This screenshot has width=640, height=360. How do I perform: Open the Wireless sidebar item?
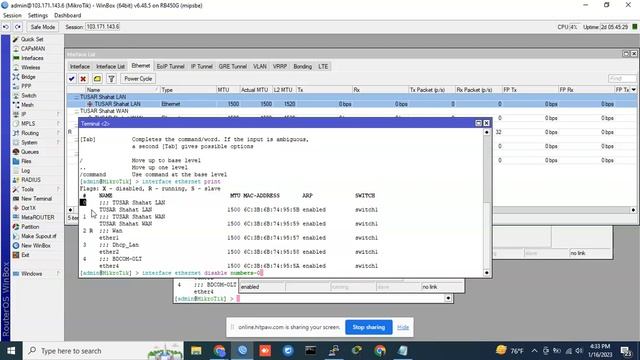[31, 67]
